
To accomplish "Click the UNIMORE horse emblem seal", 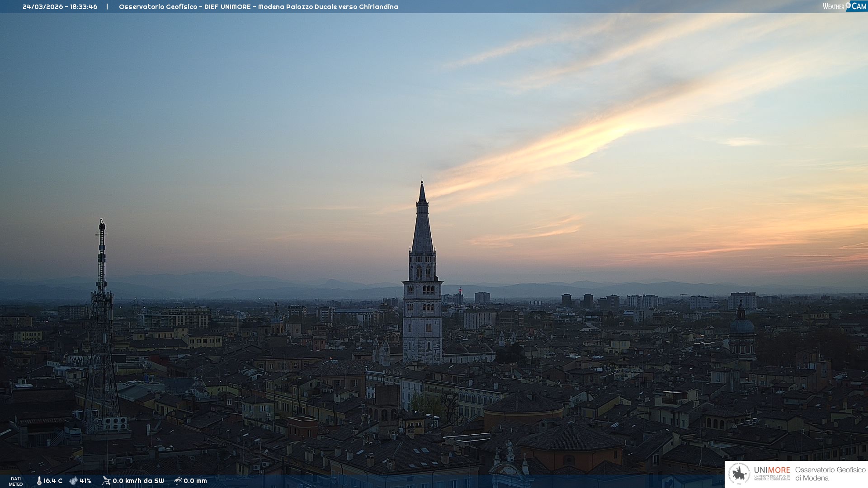I will (739, 474).
